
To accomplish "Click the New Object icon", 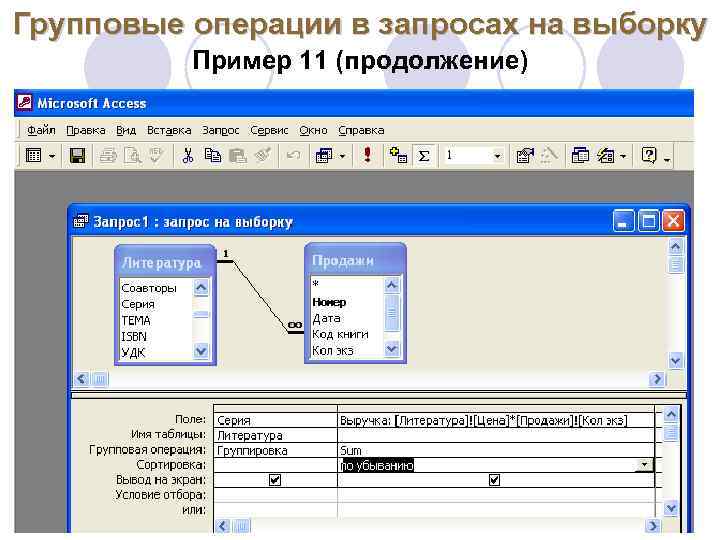I will [606, 156].
